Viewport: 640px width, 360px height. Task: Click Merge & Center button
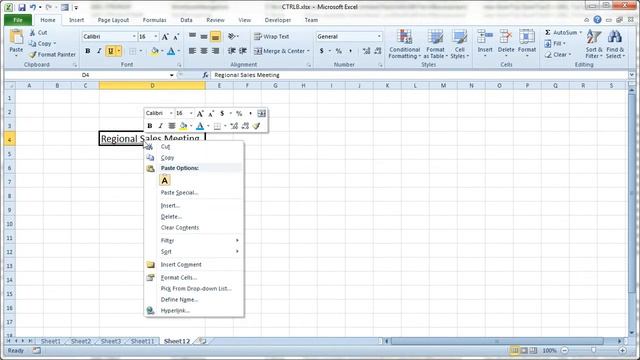[x=280, y=51]
